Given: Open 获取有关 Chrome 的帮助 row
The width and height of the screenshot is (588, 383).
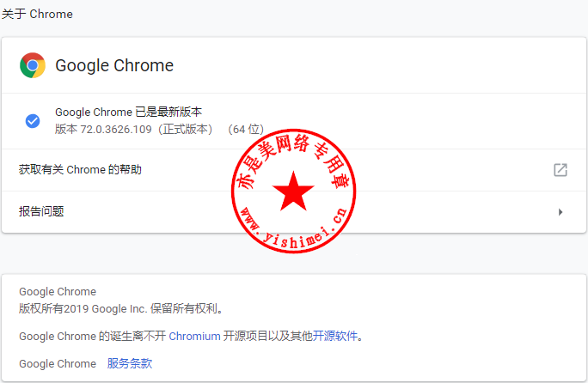Looking at the screenshot, I should pyautogui.click(x=294, y=170).
